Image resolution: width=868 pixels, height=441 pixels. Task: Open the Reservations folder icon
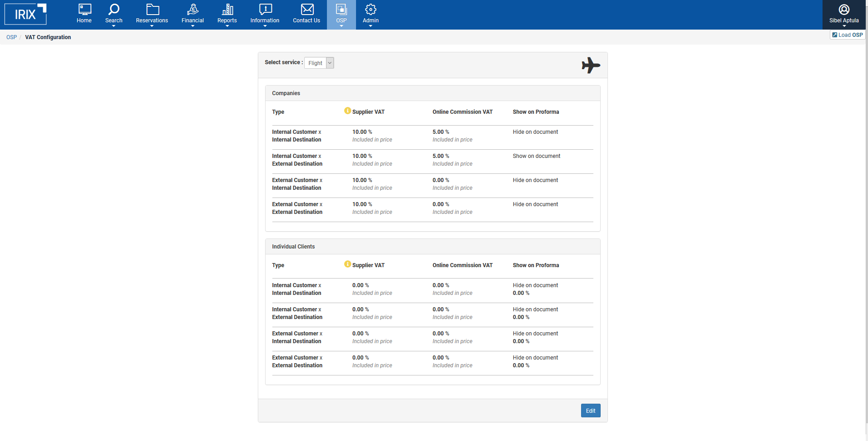[152, 9]
